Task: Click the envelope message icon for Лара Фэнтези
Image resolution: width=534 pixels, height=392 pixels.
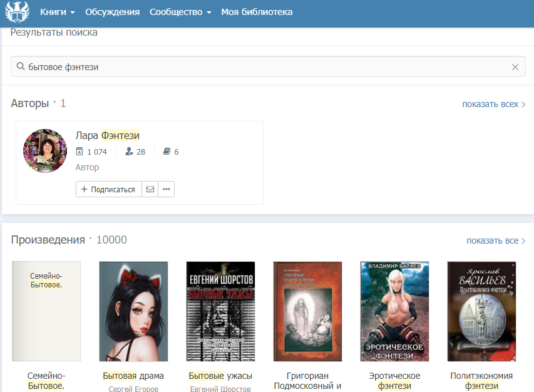Action: click(x=150, y=189)
